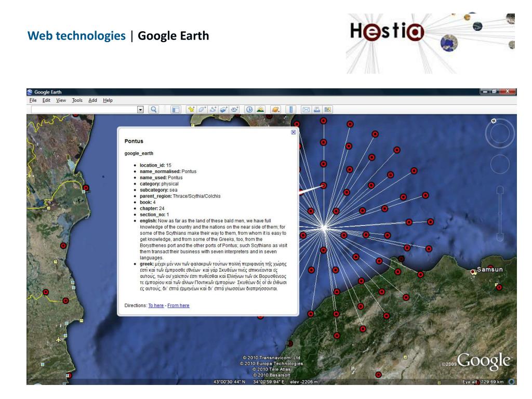Show historical imagery with the clock icon
This screenshot has width=532, height=399.
(249, 109)
